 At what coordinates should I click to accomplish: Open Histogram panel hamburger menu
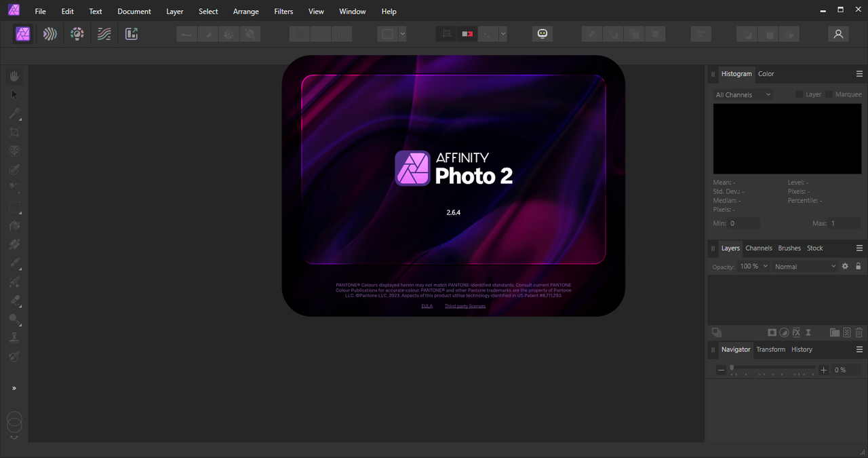pos(859,74)
